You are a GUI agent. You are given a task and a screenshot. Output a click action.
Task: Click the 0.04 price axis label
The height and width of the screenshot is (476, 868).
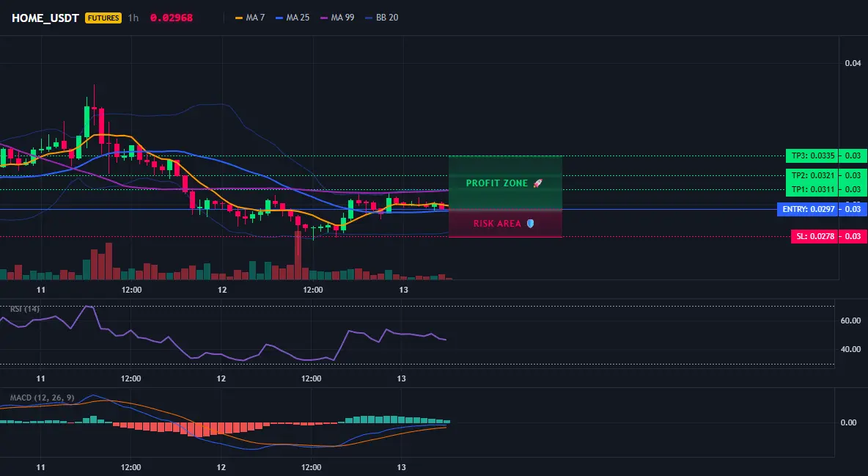[x=853, y=63]
